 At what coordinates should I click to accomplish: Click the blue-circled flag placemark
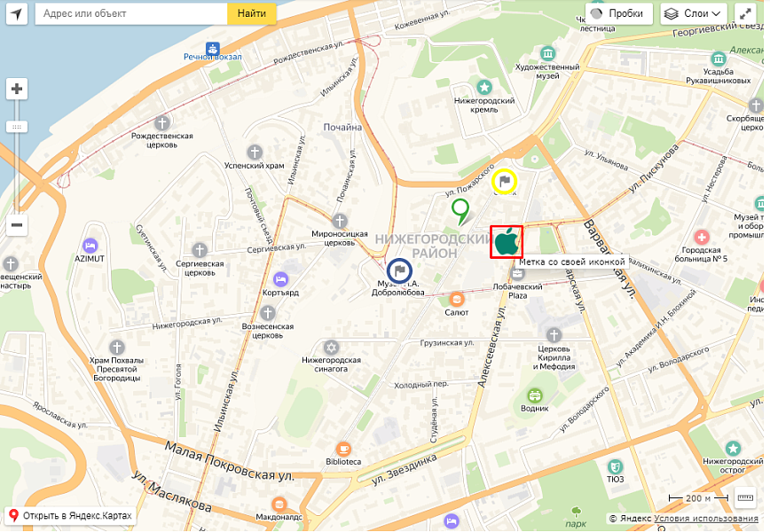click(x=399, y=271)
